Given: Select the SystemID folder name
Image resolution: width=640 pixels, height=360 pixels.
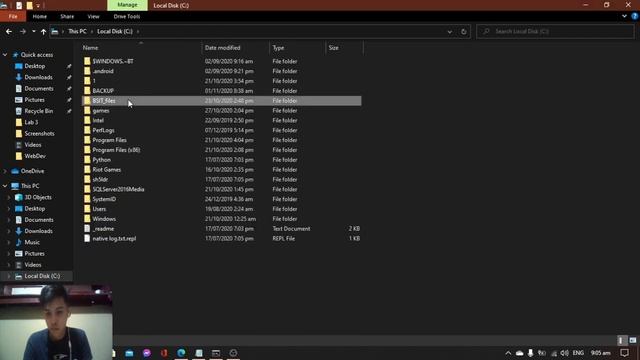Looking at the screenshot, I should coord(104,199).
